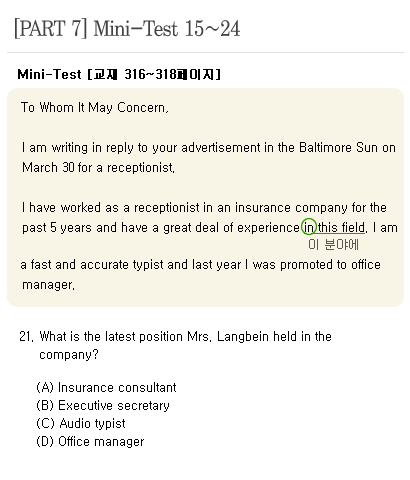This screenshot has height=480, width=410.
Task: Select answer (C) Audio typist
Action: pyautogui.click(x=81, y=424)
